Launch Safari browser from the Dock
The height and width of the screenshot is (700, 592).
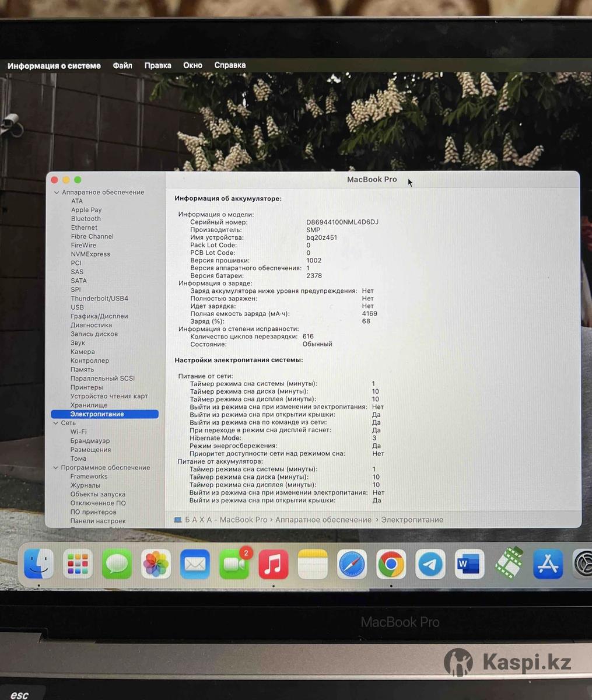[x=352, y=564]
